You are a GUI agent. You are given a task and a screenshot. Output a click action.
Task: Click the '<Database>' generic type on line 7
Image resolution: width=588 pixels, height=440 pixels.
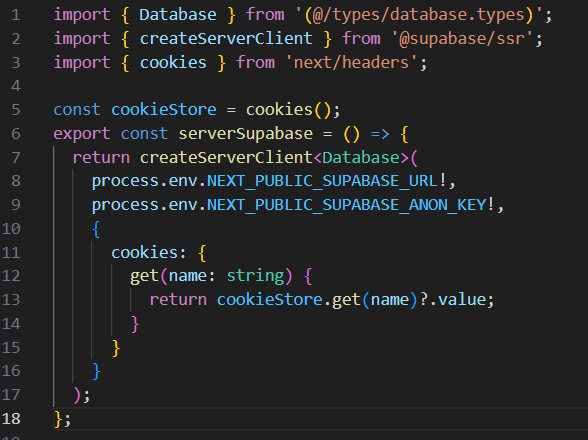click(x=361, y=158)
